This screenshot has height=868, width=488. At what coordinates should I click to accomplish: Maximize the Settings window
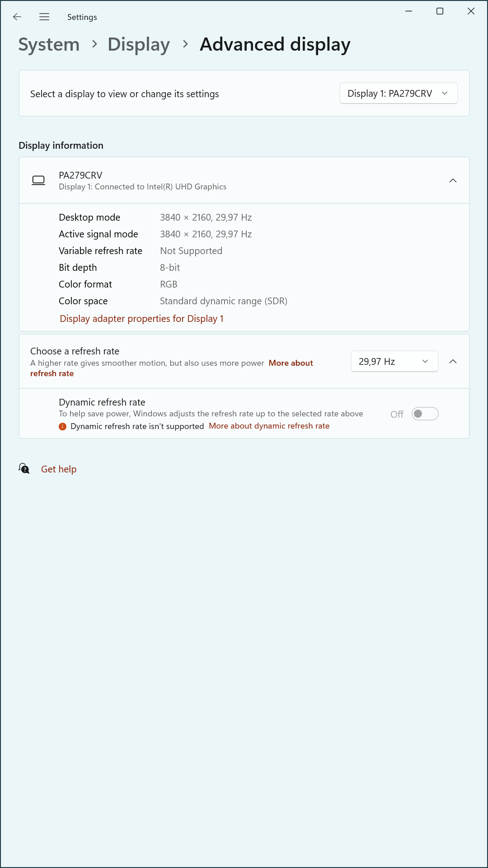coord(440,11)
